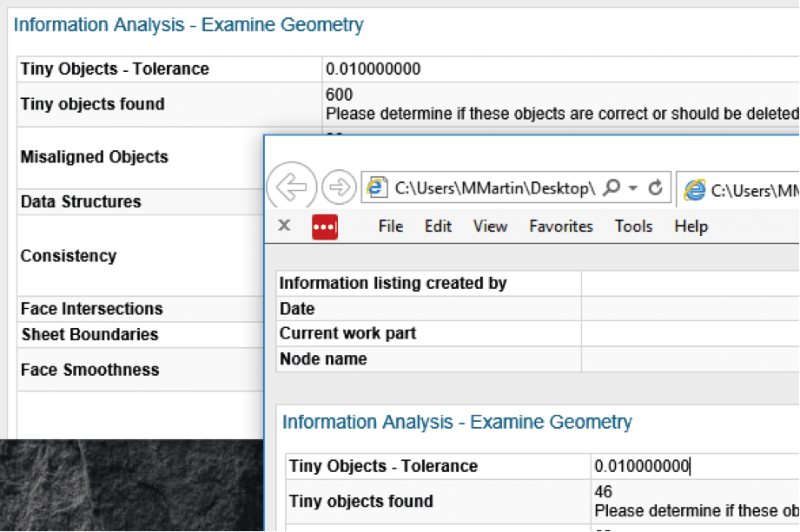
Task: Click the front window 0.010000000 tolerance value
Action: coord(642,466)
